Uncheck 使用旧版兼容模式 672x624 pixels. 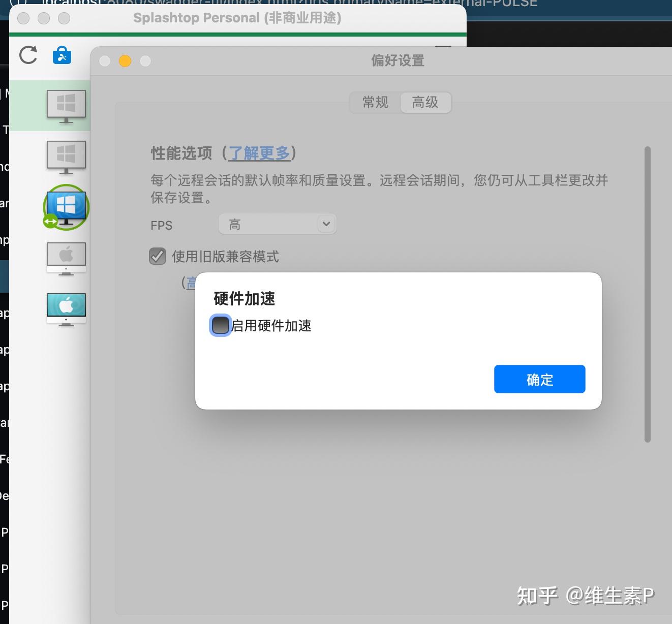tap(158, 257)
